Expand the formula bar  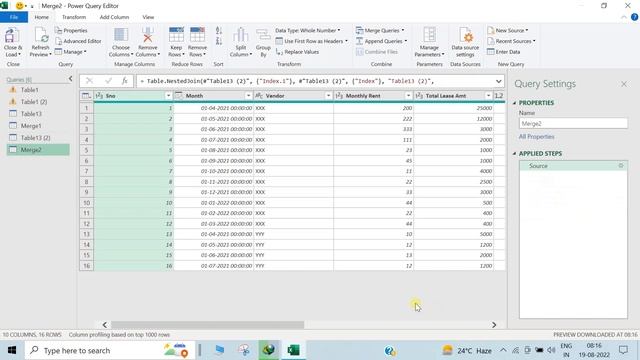498,81
